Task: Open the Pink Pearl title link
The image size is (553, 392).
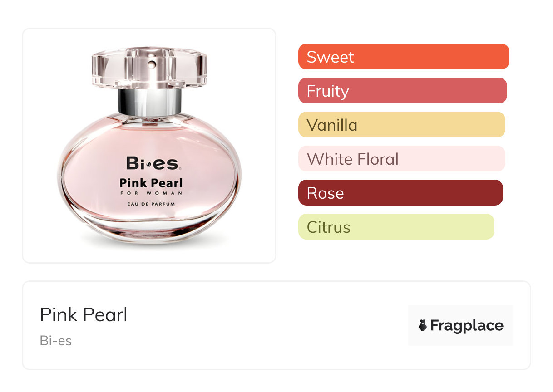Action: 84,314
